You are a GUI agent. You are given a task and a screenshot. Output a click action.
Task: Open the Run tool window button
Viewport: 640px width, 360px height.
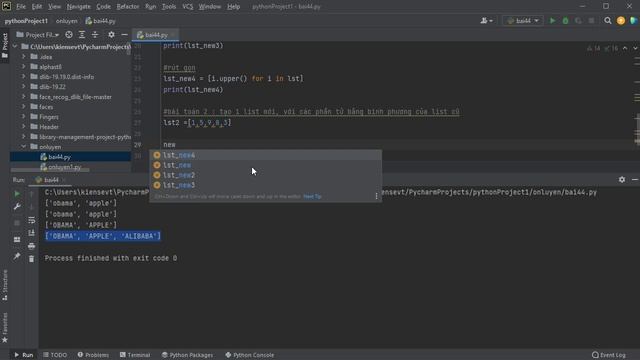(x=24, y=355)
